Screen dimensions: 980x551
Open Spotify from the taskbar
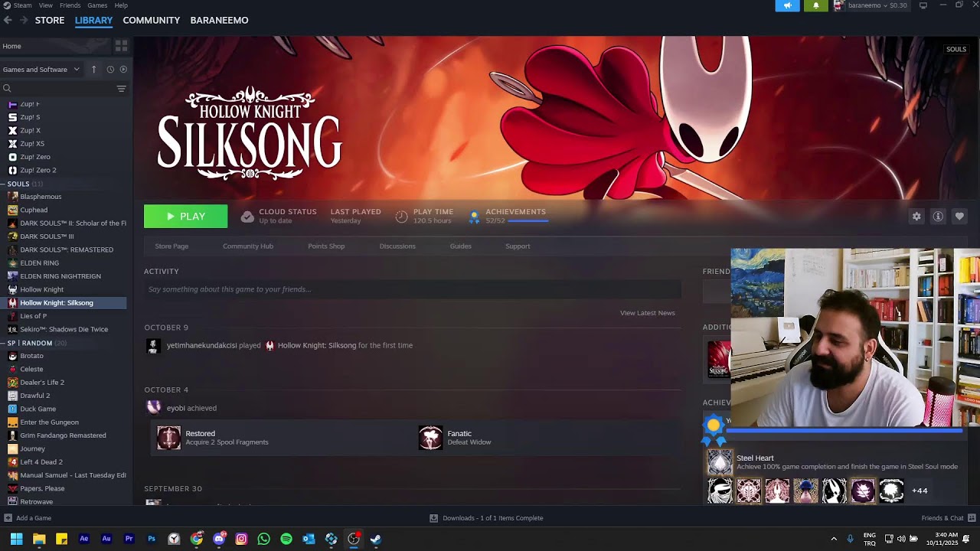286,539
